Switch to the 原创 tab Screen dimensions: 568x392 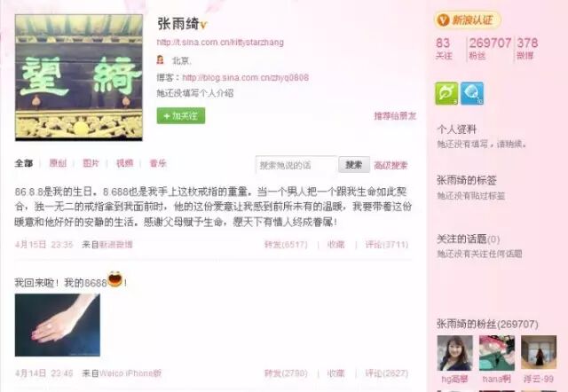tap(58, 163)
